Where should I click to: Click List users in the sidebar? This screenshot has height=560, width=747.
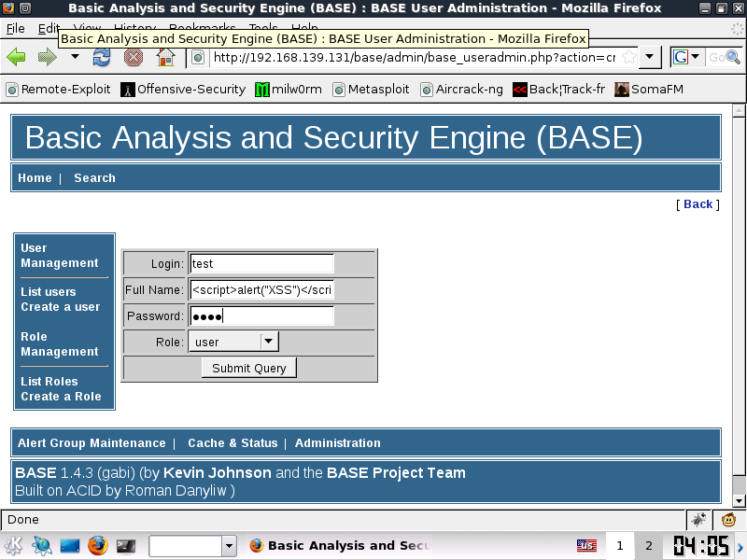point(49,292)
